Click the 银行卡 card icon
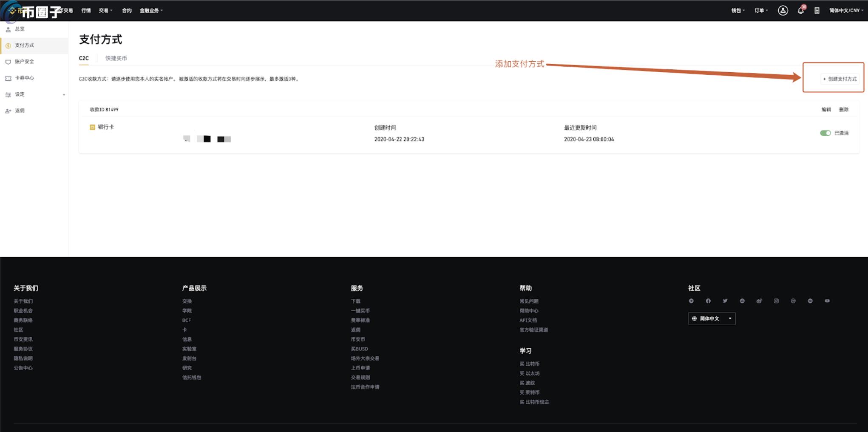 (x=92, y=127)
